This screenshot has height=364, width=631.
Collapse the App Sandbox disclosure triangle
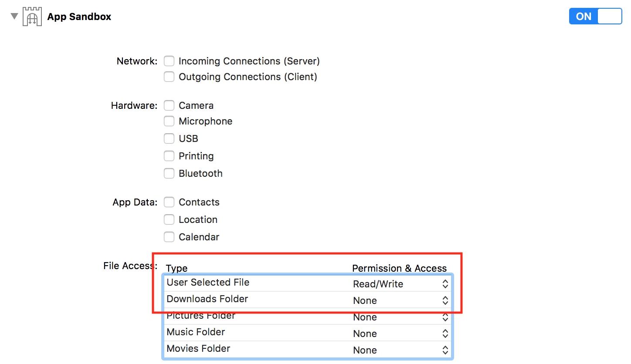(15, 17)
